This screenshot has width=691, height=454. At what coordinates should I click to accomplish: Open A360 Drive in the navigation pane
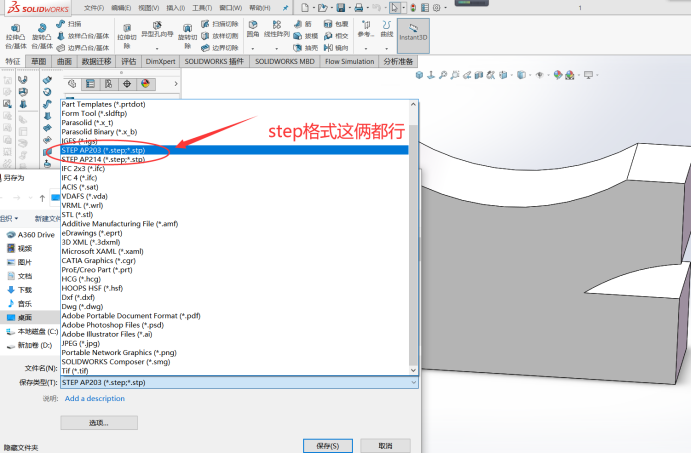click(x=31, y=235)
